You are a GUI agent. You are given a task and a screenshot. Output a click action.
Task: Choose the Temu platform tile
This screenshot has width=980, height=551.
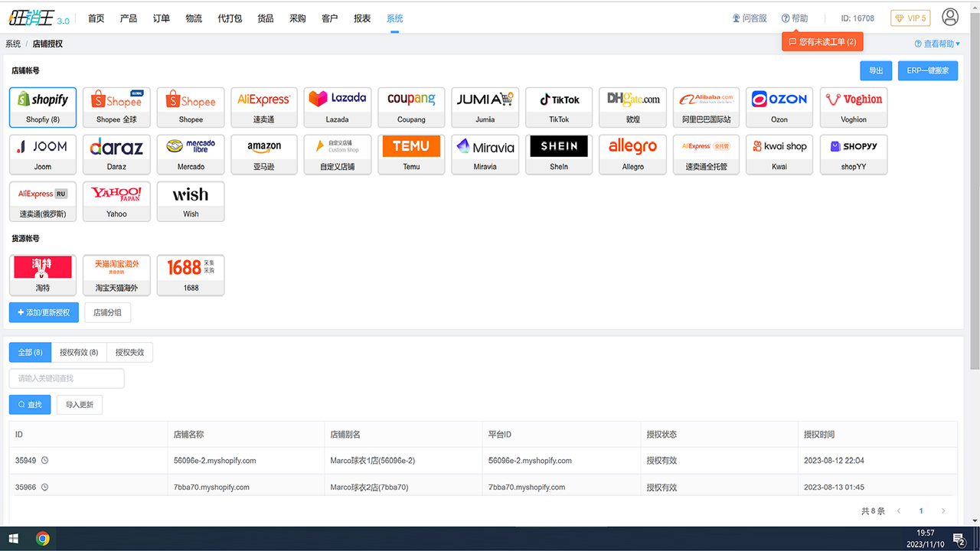tap(411, 155)
